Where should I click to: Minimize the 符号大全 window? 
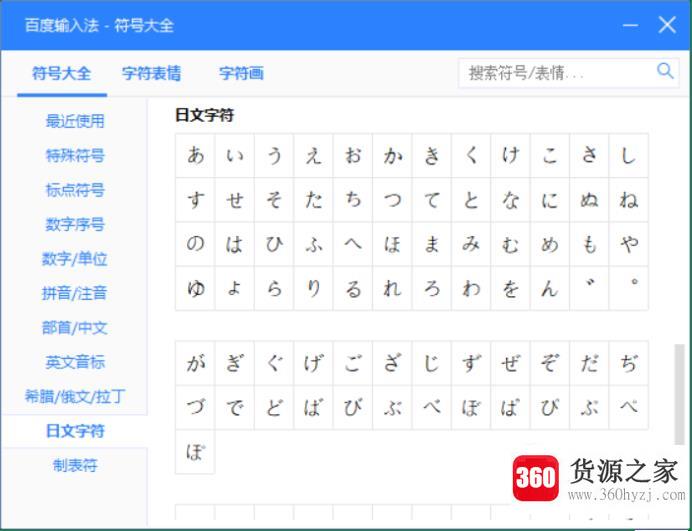click(x=630, y=25)
